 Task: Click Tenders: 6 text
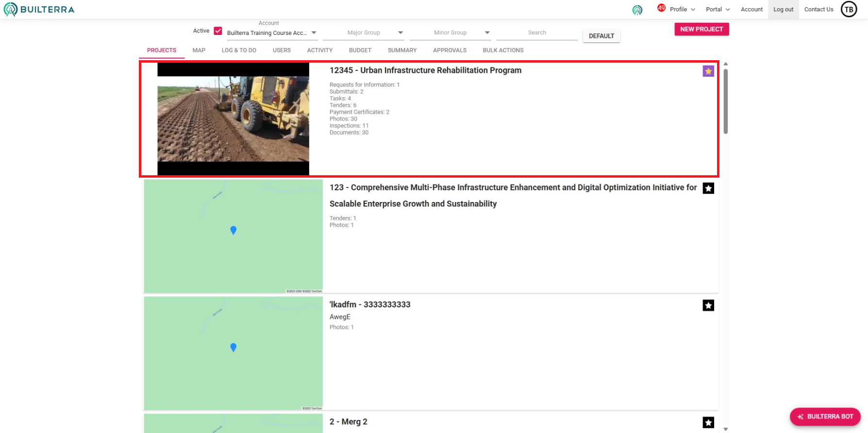tap(343, 105)
